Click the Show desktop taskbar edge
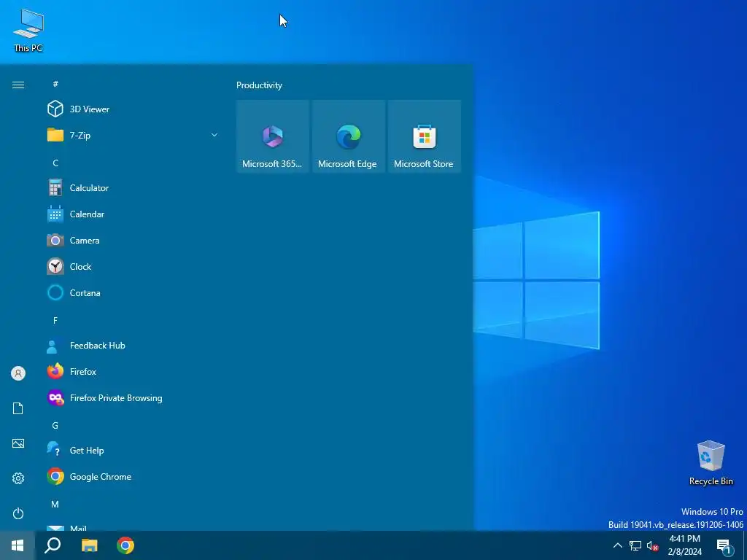Image resolution: width=747 pixels, height=560 pixels. 745,545
